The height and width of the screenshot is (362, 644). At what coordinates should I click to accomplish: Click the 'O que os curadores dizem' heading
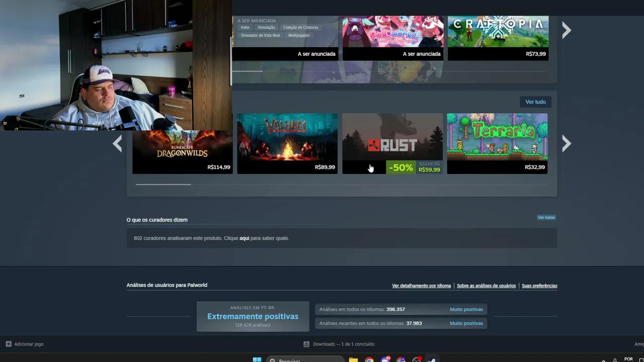click(157, 220)
